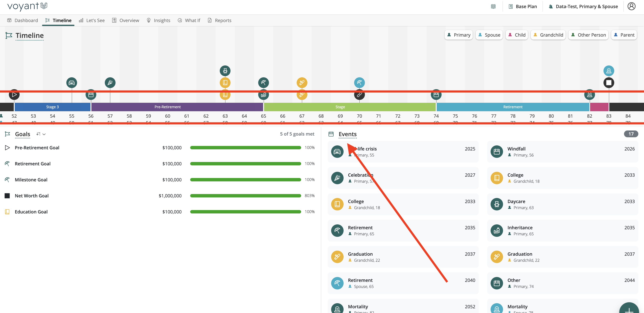Click the green plus add button
The height and width of the screenshot is (313, 644).
click(629, 309)
